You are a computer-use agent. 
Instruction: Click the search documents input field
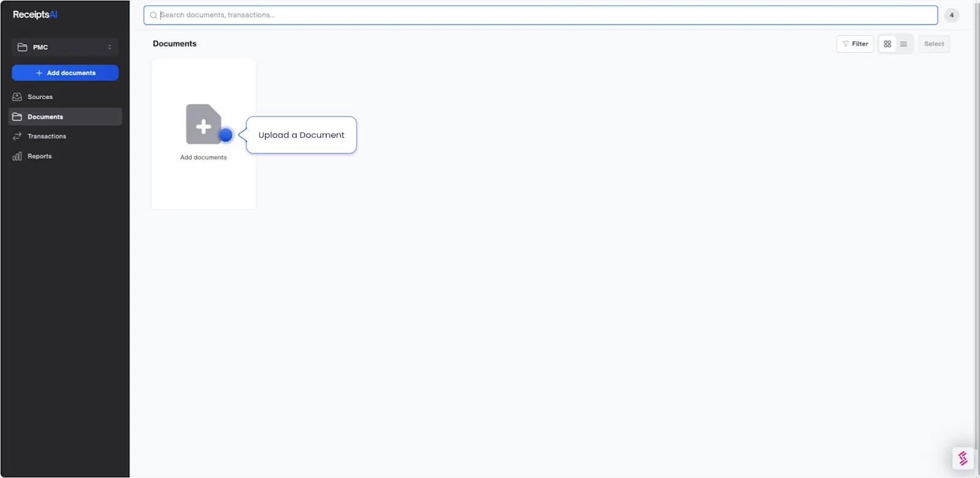point(540,15)
